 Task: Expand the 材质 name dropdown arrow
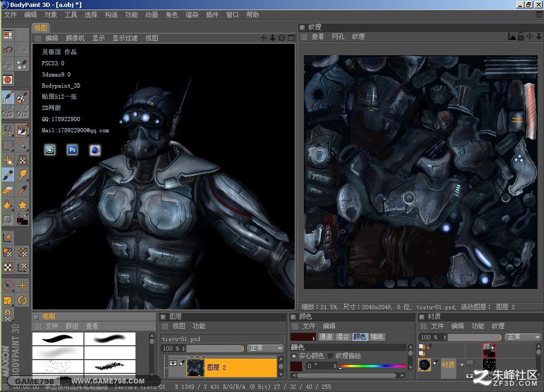pos(462,365)
